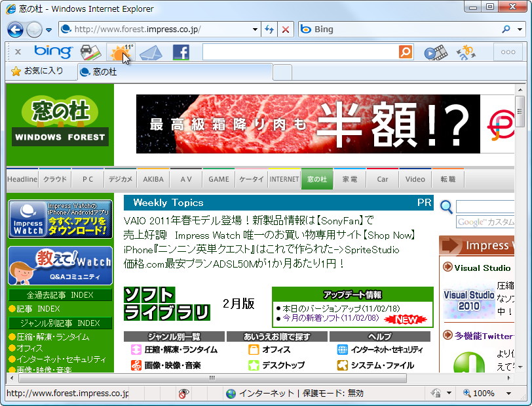Open the Bing homepage via the Bing logo
Viewport: 532px width, 406px height.
click(x=52, y=52)
